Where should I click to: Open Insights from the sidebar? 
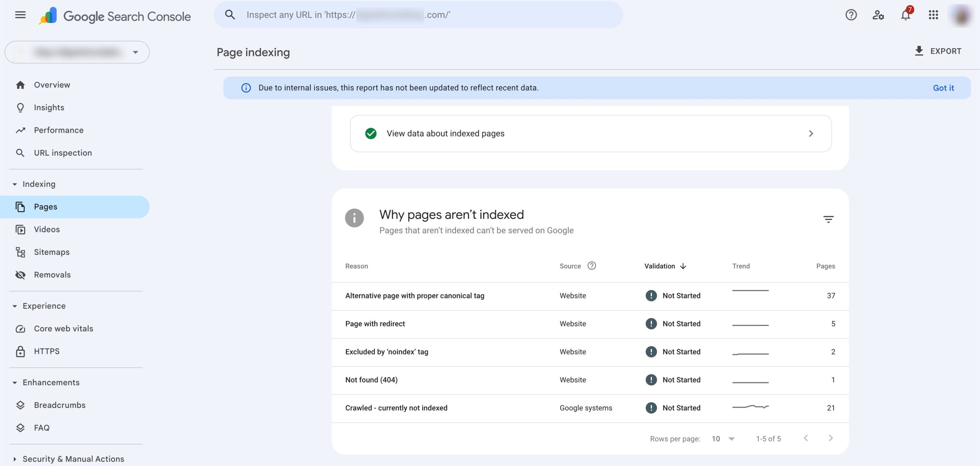49,108
